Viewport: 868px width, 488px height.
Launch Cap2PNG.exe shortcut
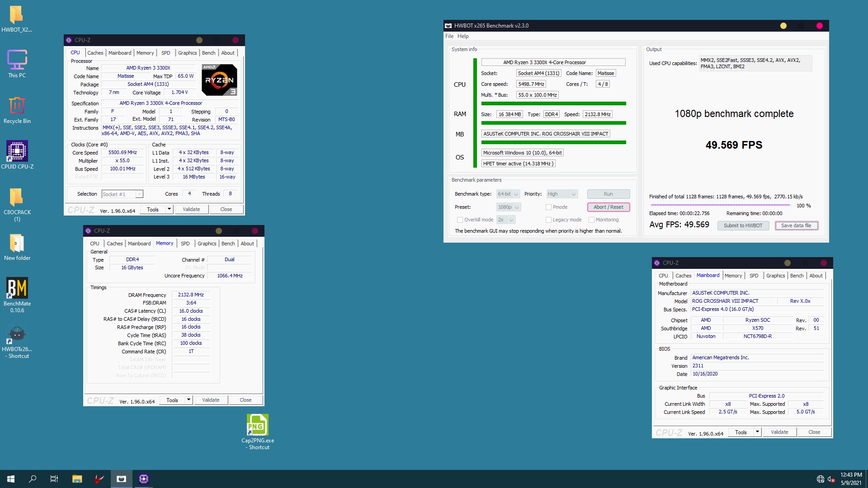point(257,432)
